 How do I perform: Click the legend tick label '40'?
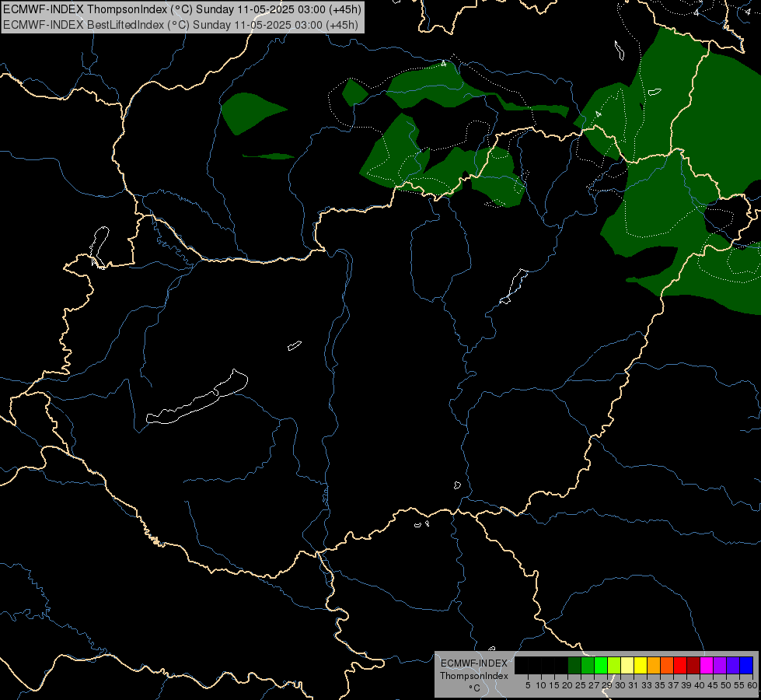tap(700, 685)
